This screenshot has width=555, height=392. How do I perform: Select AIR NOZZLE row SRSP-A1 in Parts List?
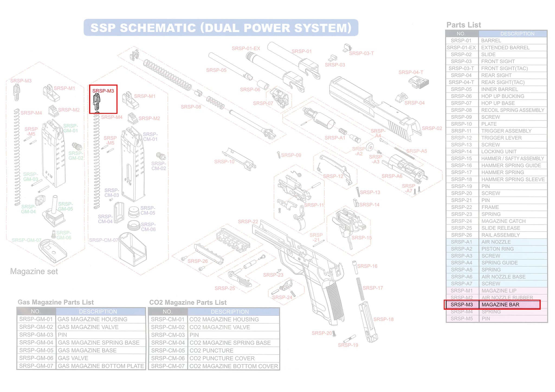(496, 242)
